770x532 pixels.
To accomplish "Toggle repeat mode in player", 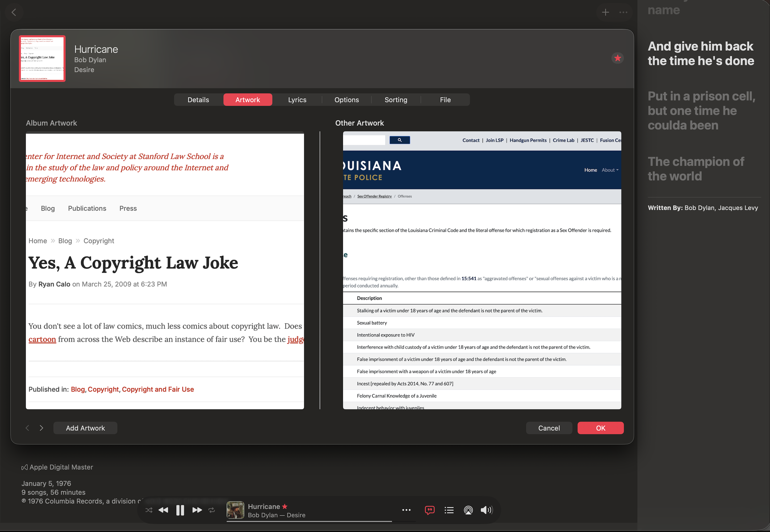I will coord(212,510).
